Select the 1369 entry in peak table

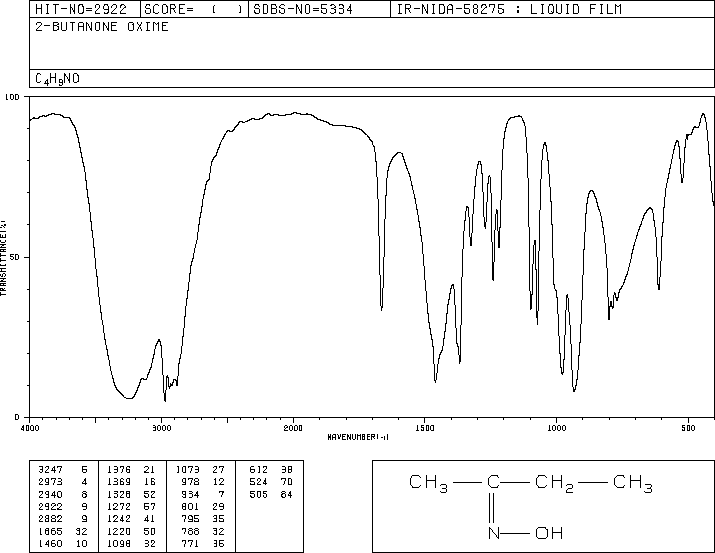pyautogui.click(x=131, y=482)
